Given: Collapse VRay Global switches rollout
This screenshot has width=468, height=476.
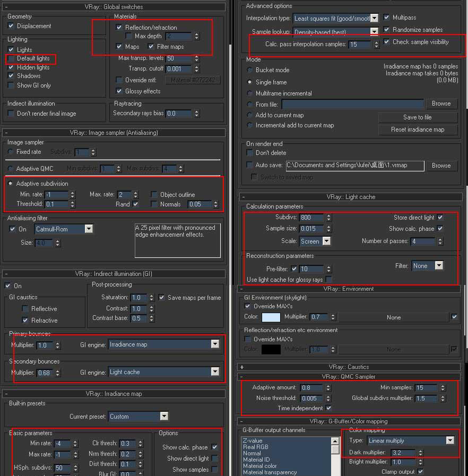Looking at the screenshot, I should point(114,7).
